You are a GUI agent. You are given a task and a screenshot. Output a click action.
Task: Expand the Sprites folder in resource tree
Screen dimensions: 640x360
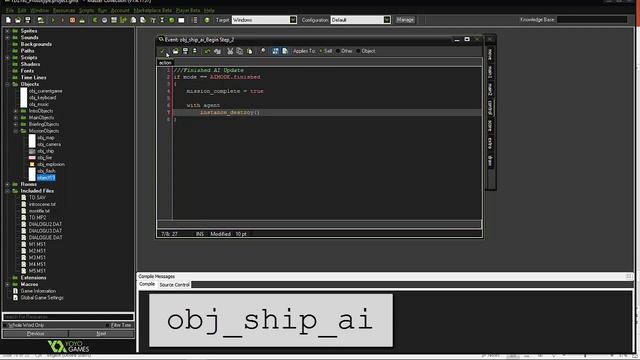pyautogui.click(x=7, y=31)
